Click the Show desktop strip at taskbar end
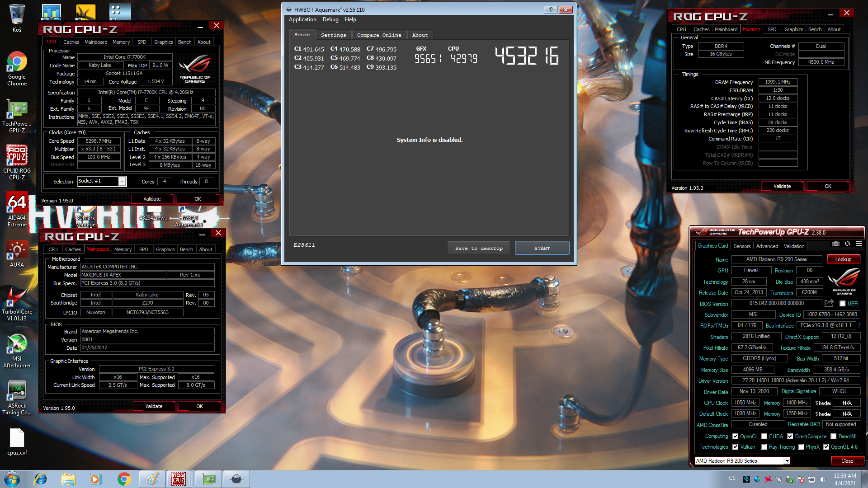Viewport: 868px width, 488px height. 864,479
